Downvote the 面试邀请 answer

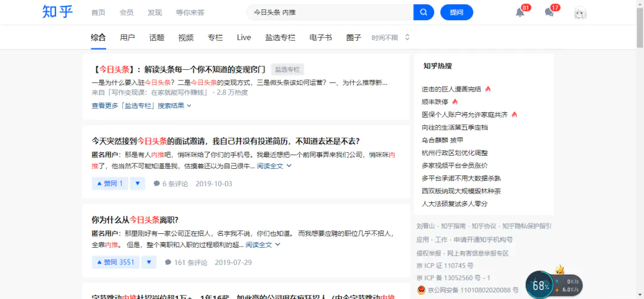138,183
